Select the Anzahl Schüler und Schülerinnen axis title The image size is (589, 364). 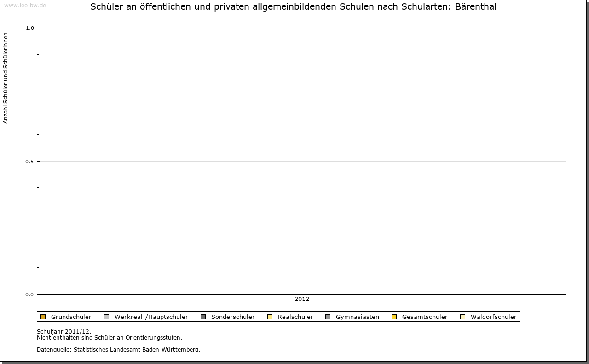(6, 78)
